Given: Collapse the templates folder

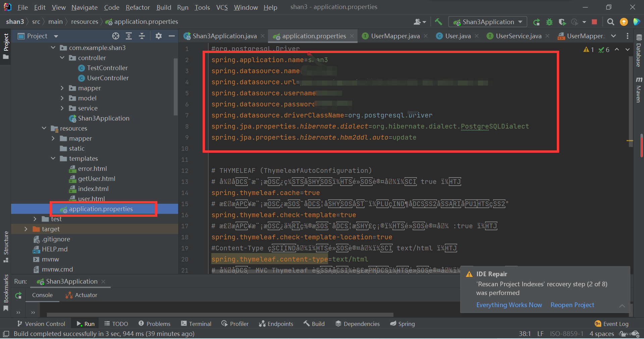Looking at the screenshot, I should tap(53, 158).
